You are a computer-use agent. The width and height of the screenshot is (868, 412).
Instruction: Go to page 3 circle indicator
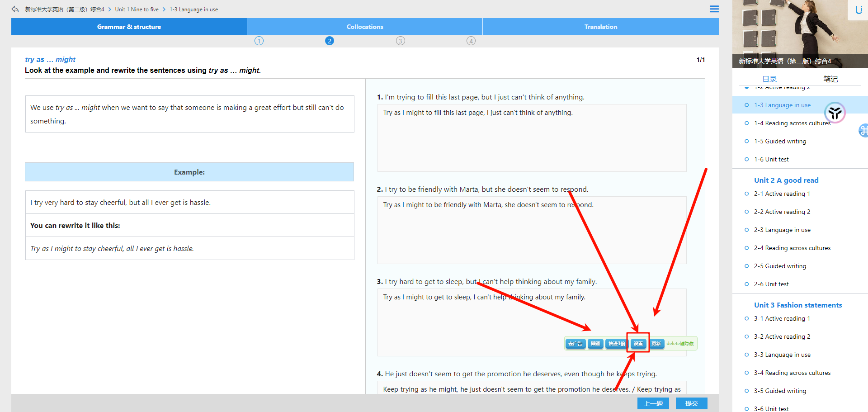(x=401, y=41)
